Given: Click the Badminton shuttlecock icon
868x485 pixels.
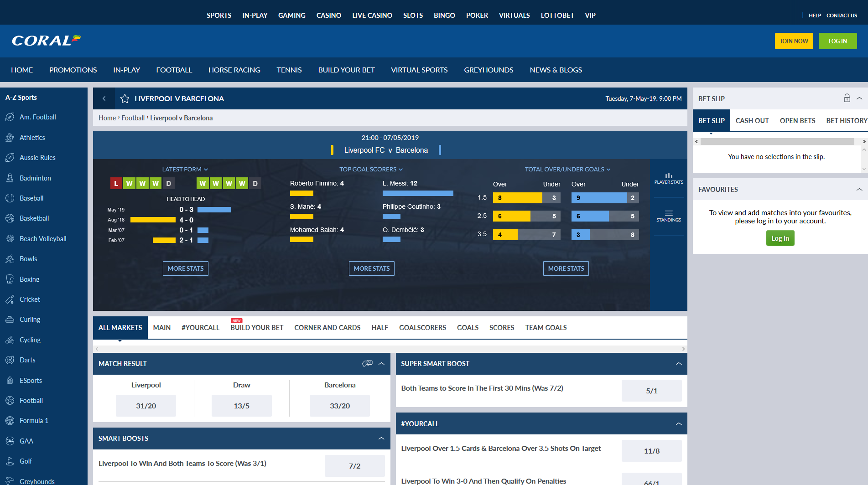Looking at the screenshot, I should [10, 178].
